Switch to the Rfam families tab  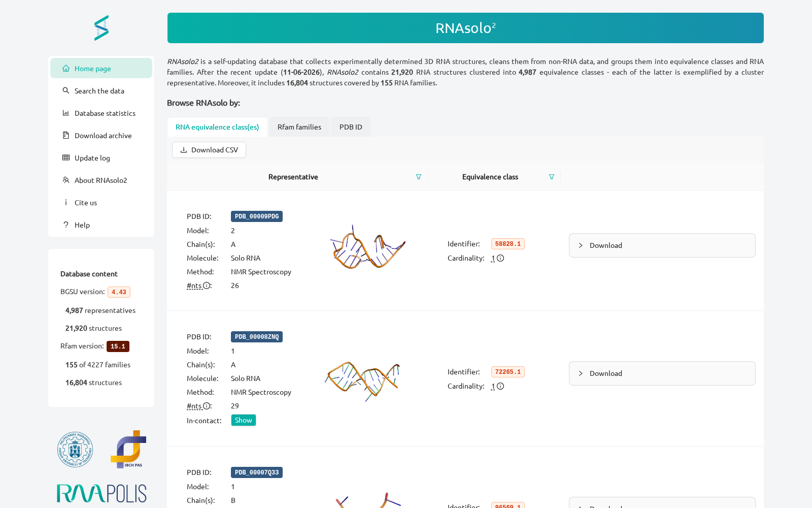[299, 127]
